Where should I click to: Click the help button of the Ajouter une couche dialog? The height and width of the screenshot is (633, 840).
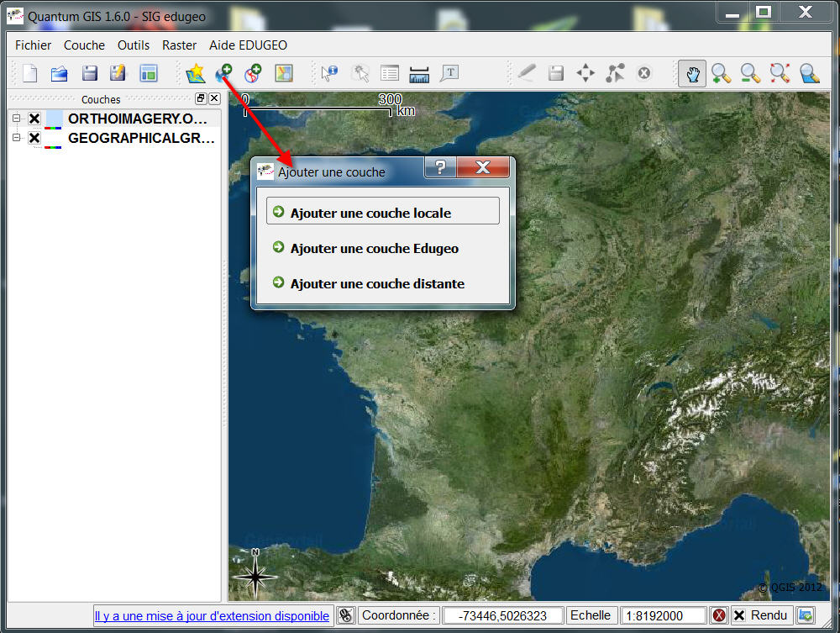point(440,167)
